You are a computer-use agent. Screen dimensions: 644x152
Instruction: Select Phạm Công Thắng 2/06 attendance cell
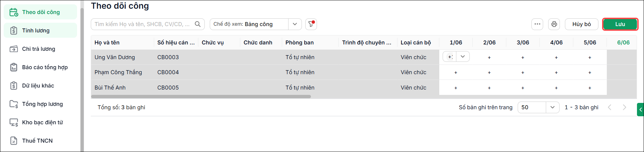[489, 72]
